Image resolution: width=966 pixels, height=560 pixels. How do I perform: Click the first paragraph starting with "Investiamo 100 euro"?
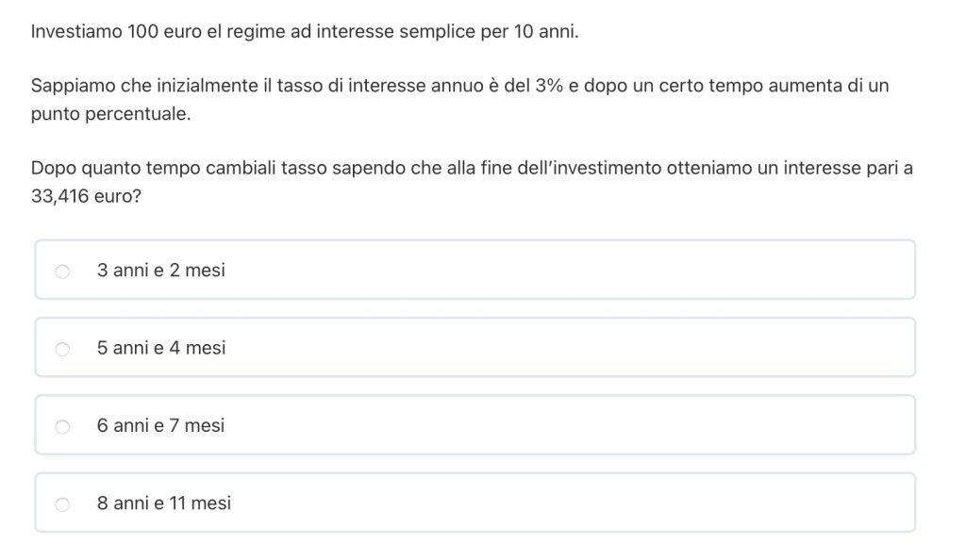[x=304, y=32]
